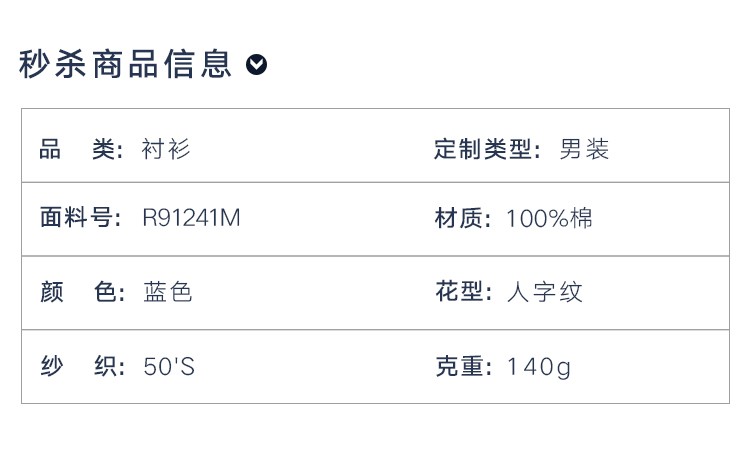
Task: Click the 材质 label
Action: pyautogui.click(x=463, y=218)
